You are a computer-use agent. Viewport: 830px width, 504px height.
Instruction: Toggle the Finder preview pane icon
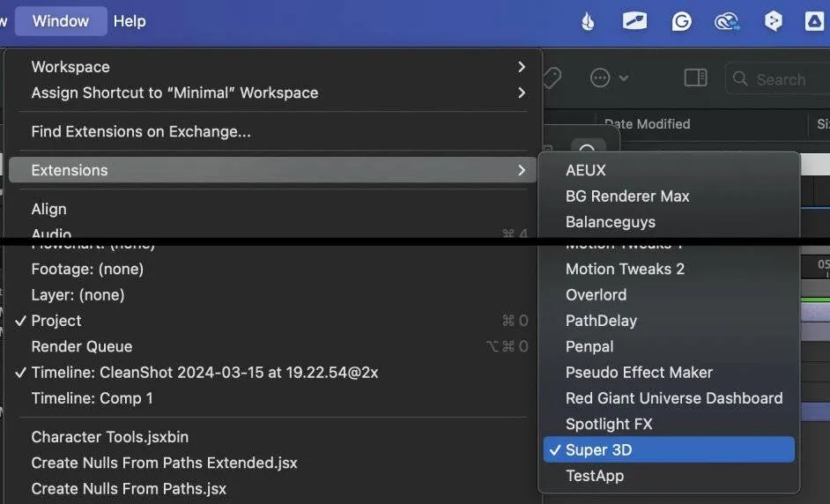click(695, 78)
